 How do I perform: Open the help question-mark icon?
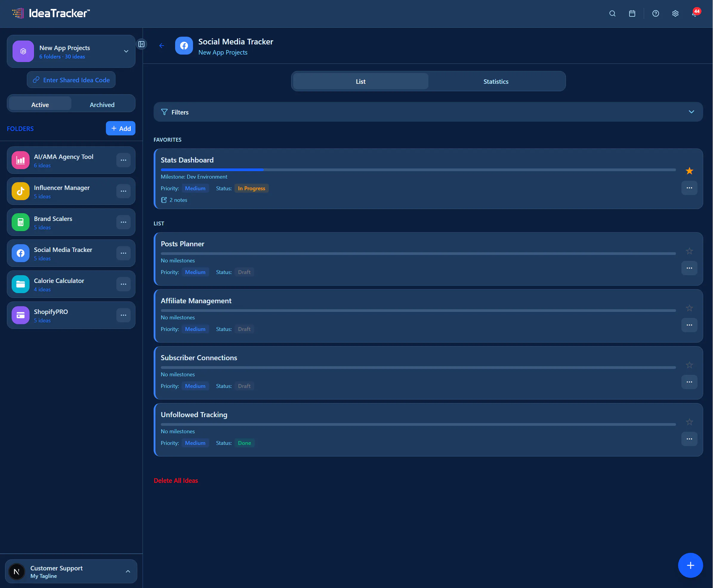(655, 13)
